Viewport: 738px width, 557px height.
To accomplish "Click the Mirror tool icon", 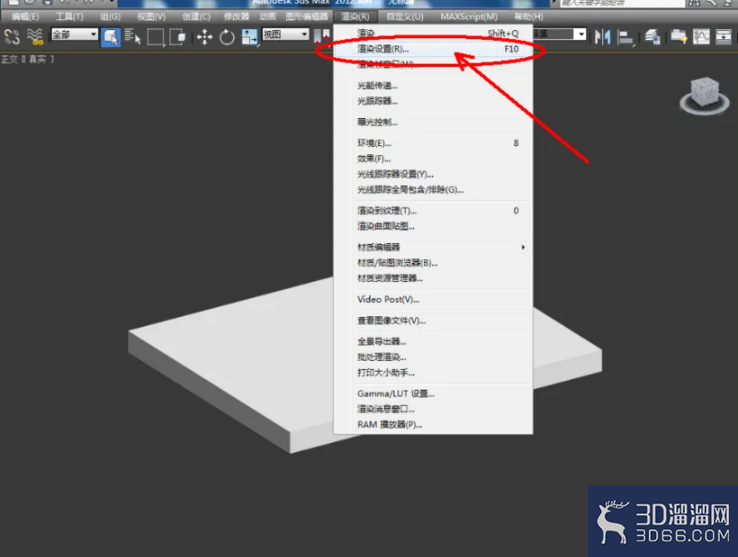I will pyautogui.click(x=602, y=37).
